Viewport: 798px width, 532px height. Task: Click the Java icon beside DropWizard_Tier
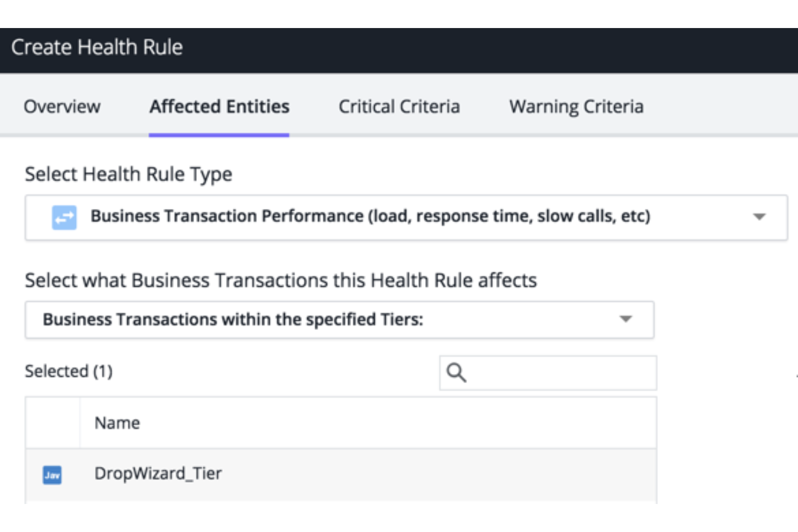pyautogui.click(x=52, y=475)
